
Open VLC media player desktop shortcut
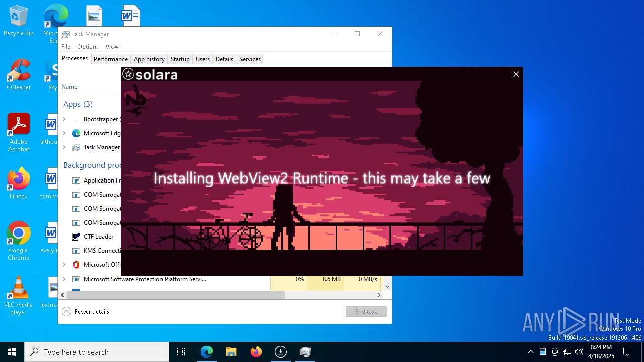pyautogui.click(x=19, y=296)
